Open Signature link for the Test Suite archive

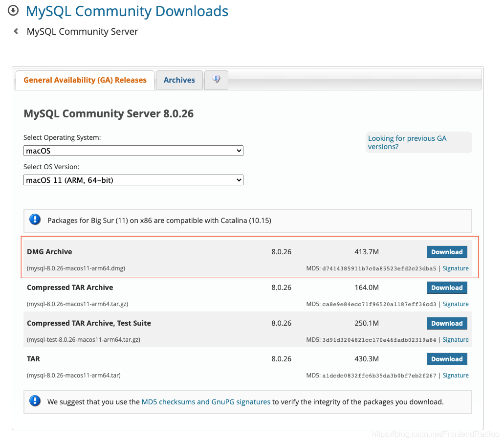pyautogui.click(x=456, y=339)
